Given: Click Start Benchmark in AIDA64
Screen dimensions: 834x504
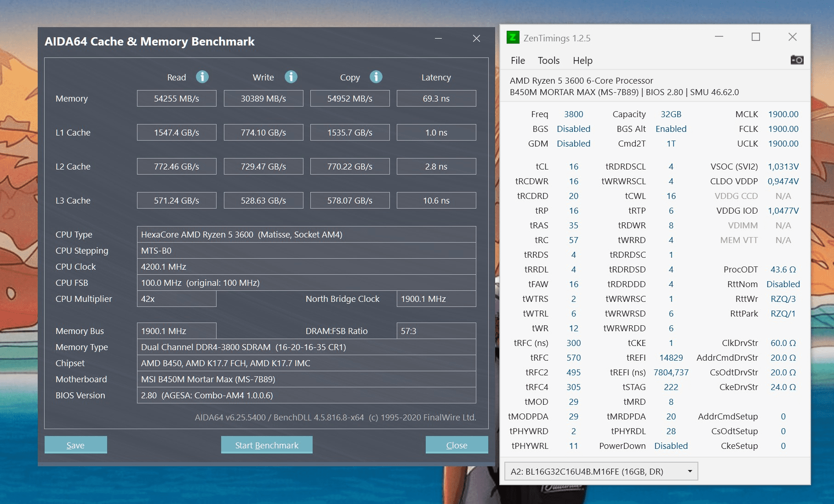Looking at the screenshot, I should [x=267, y=445].
